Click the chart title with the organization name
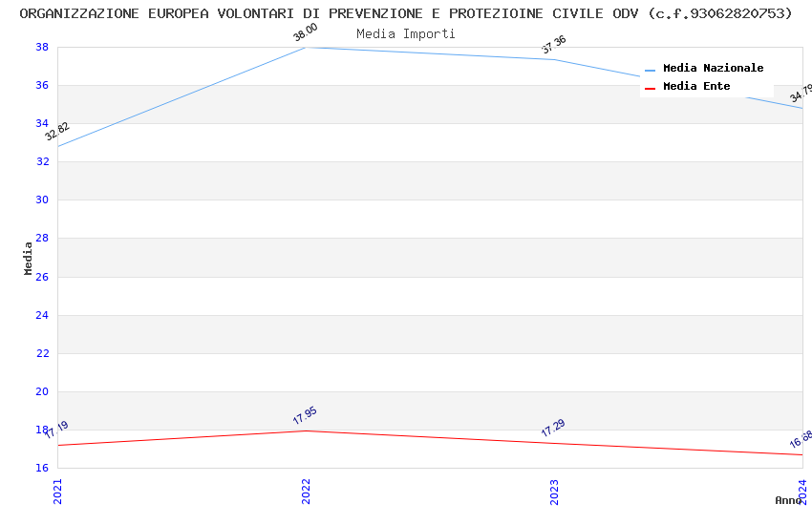 pyautogui.click(x=406, y=13)
